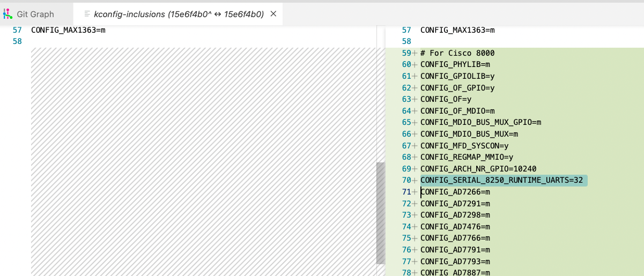This screenshot has height=276, width=644.
Task: Click the CONFIG_OF_GPIO=y line
Action: (x=457, y=88)
